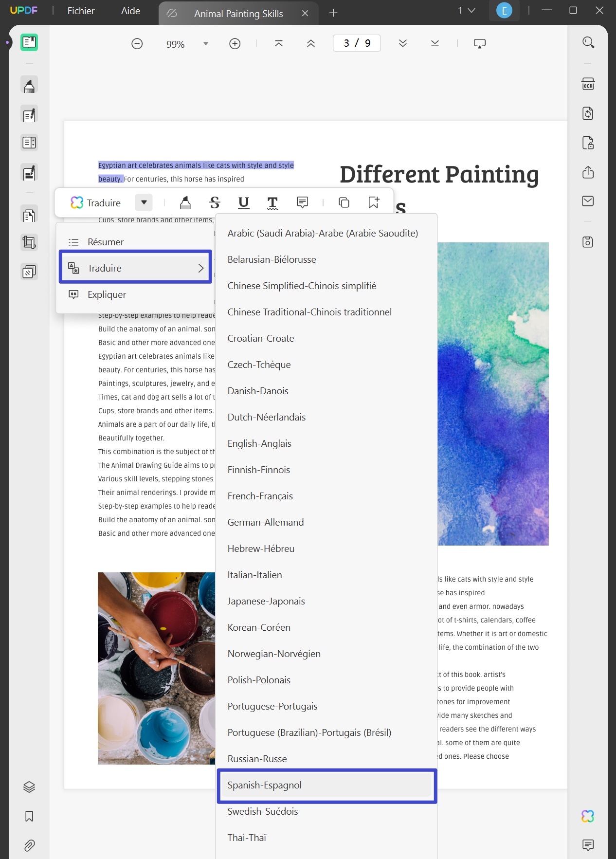The height and width of the screenshot is (859, 616).
Task: Select Chinese Simplified language
Action: coord(326,286)
